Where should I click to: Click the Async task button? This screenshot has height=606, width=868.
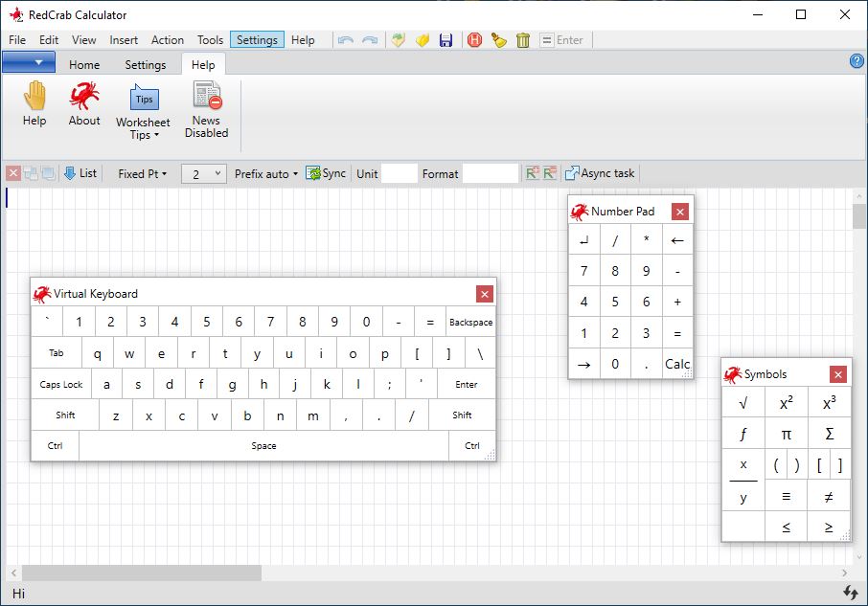tap(600, 173)
